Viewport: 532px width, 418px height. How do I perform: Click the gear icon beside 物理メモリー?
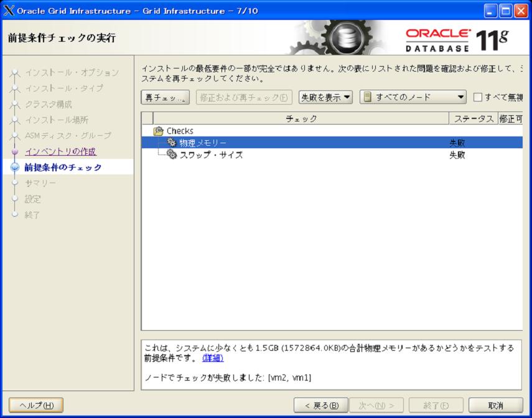pos(172,143)
